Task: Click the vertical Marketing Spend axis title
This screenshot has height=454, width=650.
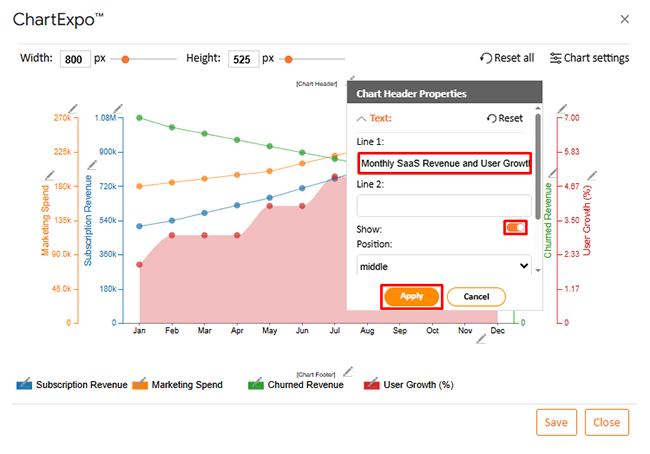Action: 45,220
